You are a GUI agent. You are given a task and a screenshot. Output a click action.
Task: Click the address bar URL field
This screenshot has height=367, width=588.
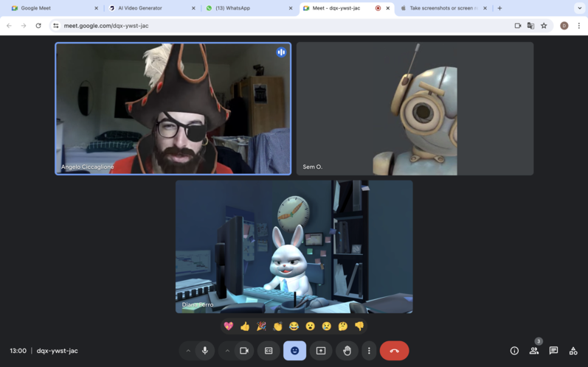pos(280,26)
